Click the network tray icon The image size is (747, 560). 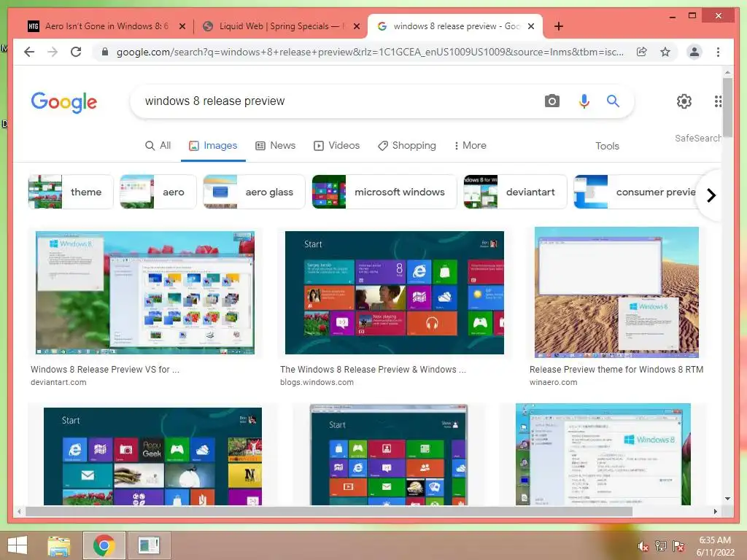[660, 546]
